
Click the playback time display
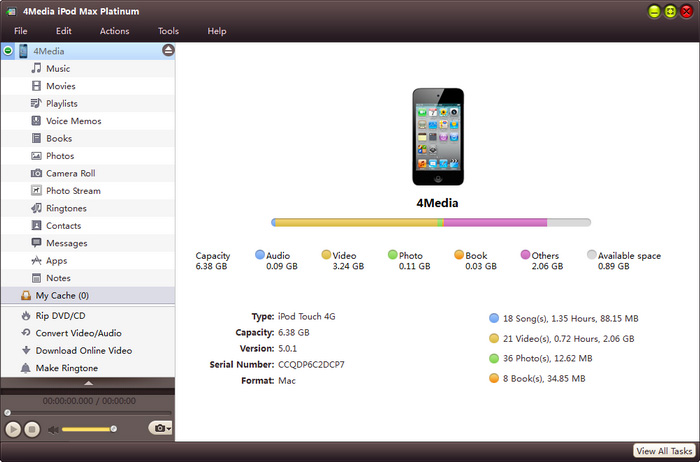coord(89,401)
